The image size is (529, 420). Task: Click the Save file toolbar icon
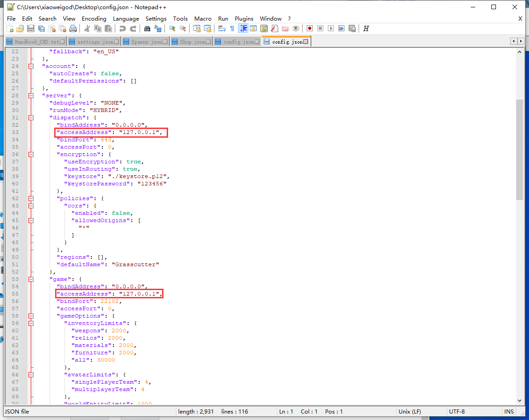pyautogui.click(x=31, y=28)
